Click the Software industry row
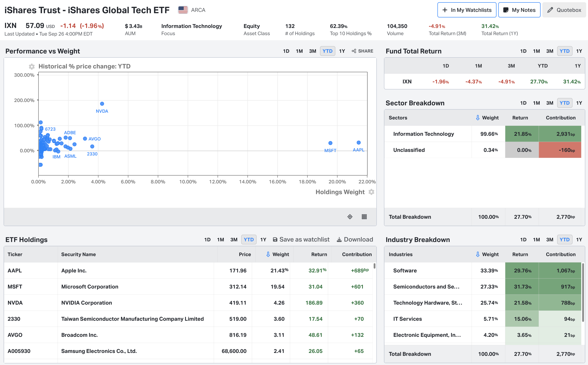The height and width of the screenshot is (365, 588). pos(483,270)
